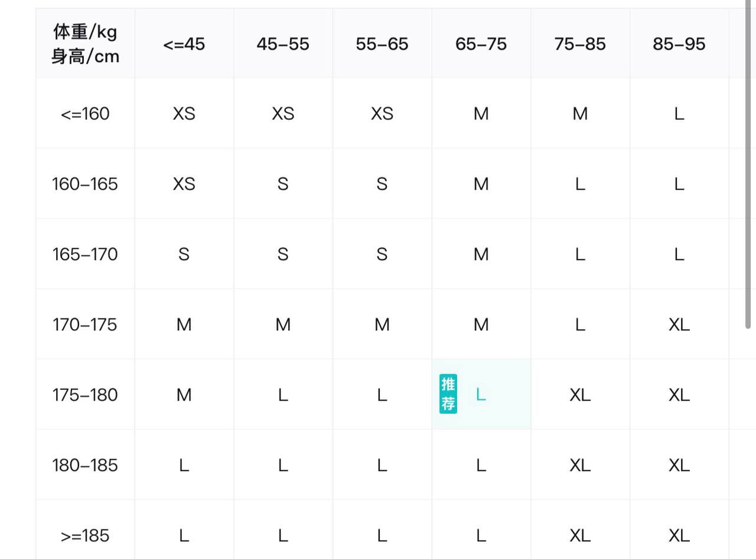Viewport: 756px width, 559px height.
Task: Select the XS cell in the 160-165 row
Action: (x=184, y=184)
